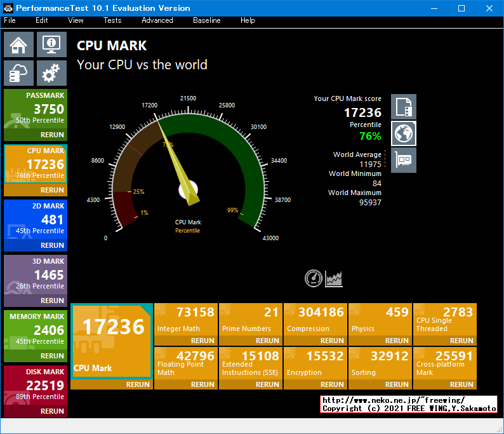Click RERUN under the Encryption tile

click(332, 384)
